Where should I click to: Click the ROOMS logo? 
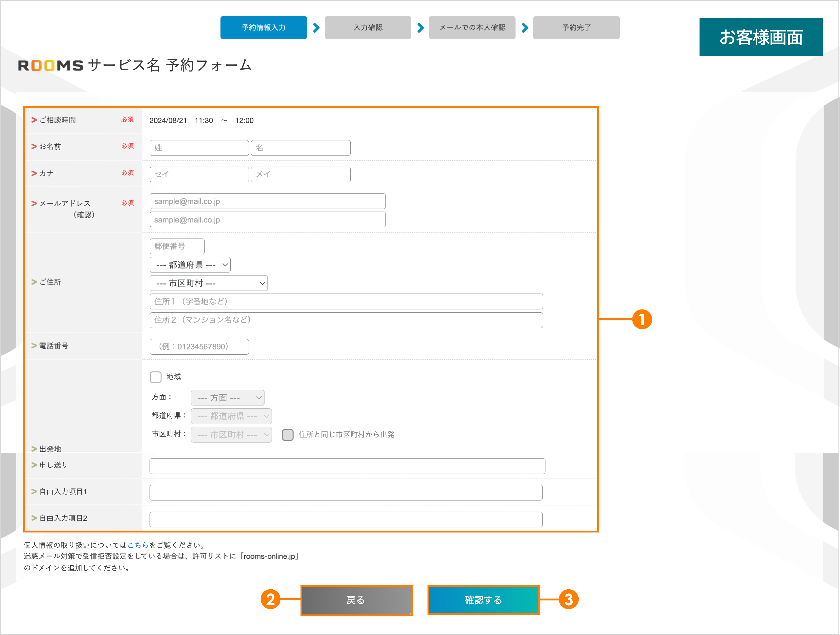[x=51, y=65]
